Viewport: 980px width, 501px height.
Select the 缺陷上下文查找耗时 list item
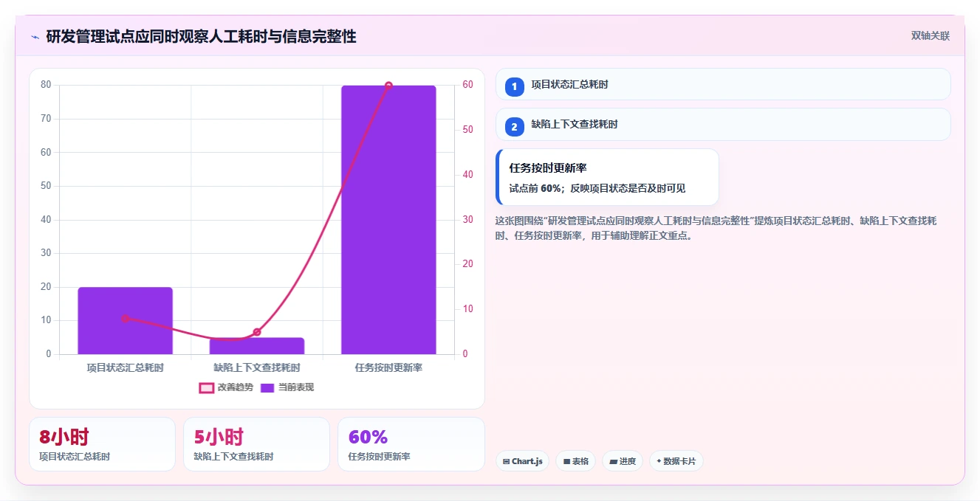pos(723,124)
